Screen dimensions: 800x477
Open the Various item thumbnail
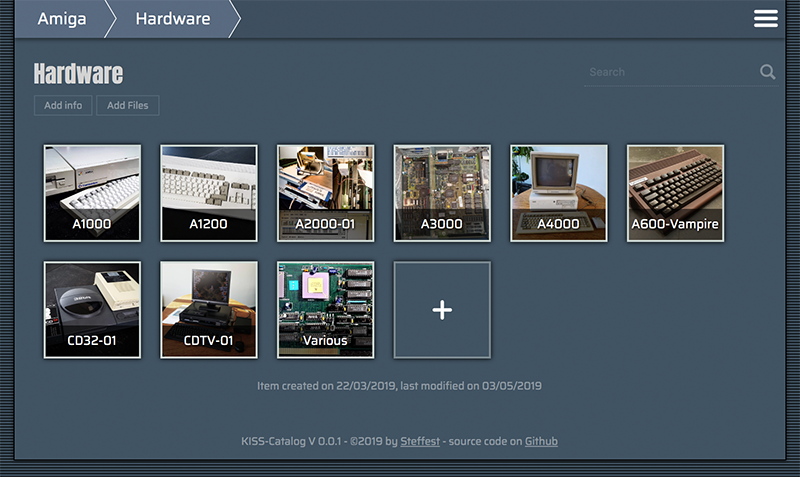(326, 310)
